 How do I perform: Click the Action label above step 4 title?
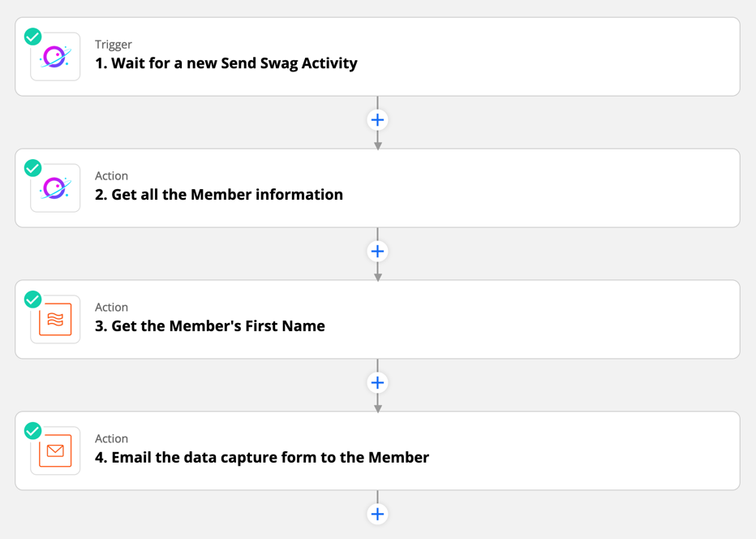click(112, 439)
